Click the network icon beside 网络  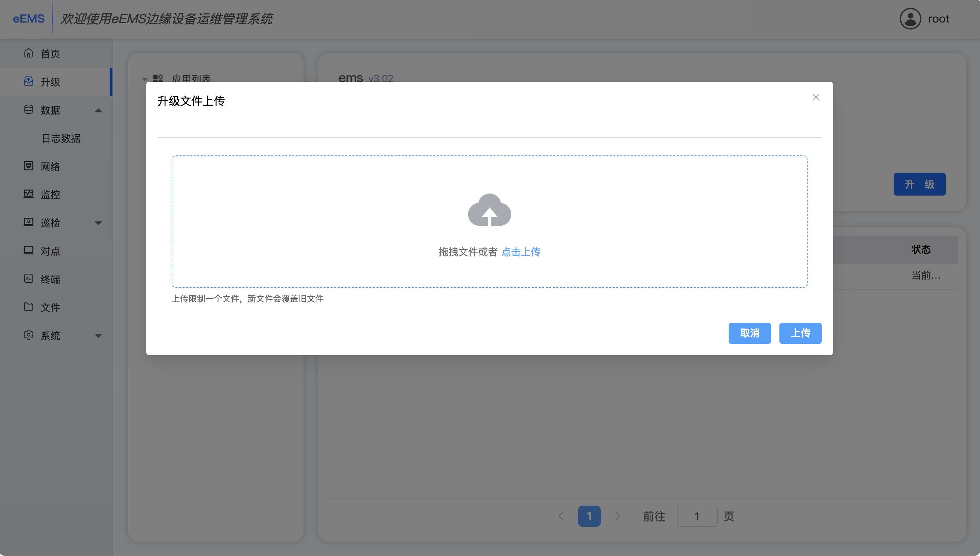(x=29, y=166)
